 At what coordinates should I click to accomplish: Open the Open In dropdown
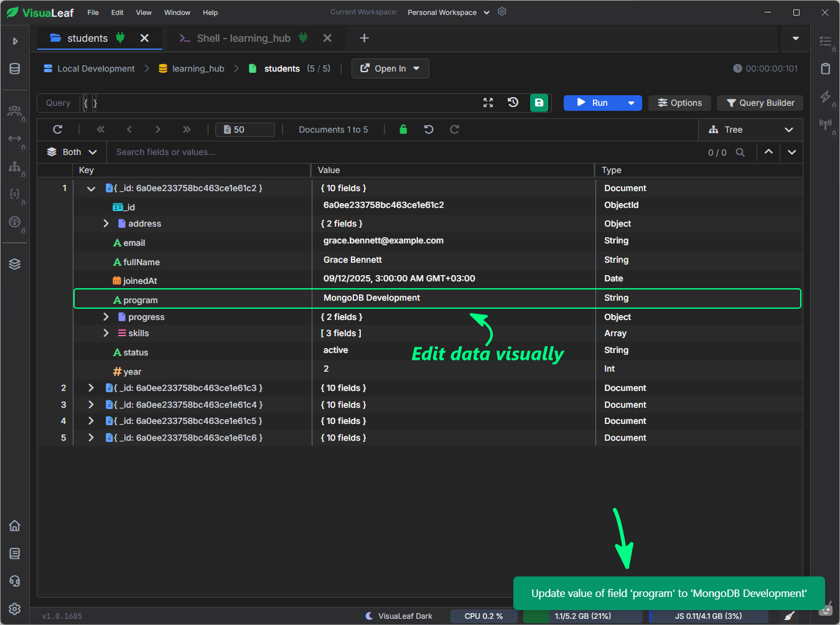click(390, 68)
